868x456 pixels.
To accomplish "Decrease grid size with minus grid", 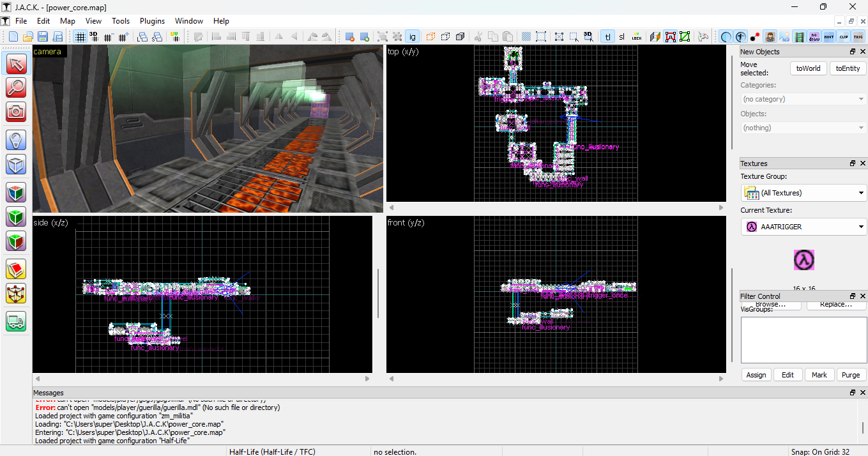I will pos(109,36).
